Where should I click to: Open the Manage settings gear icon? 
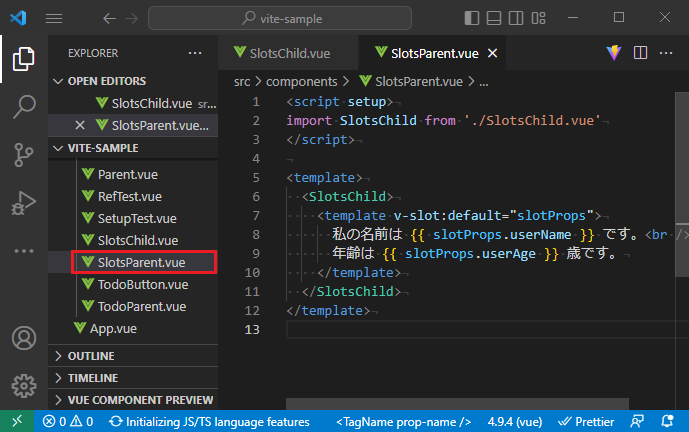click(24, 386)
